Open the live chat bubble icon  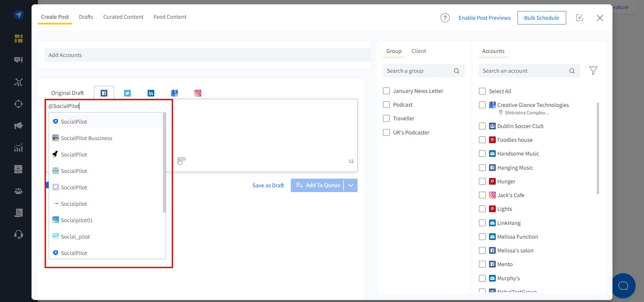[x=623, y=286]
